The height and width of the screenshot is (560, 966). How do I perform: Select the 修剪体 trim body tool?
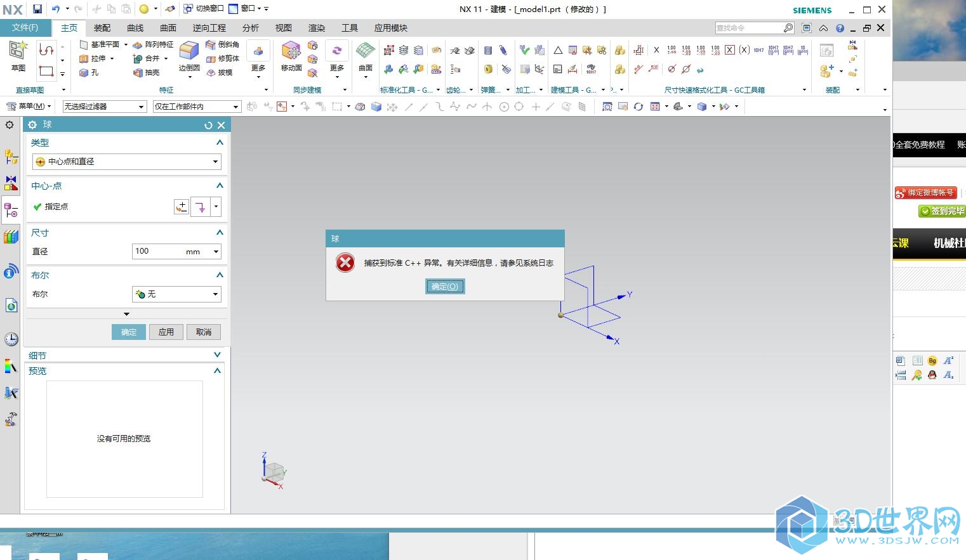click(x=223, y=58)
